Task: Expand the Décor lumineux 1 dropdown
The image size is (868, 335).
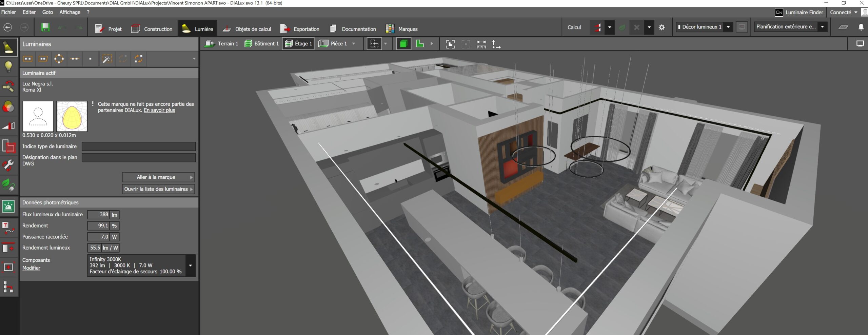Action: pyautogui.click(x=728, y=27)
